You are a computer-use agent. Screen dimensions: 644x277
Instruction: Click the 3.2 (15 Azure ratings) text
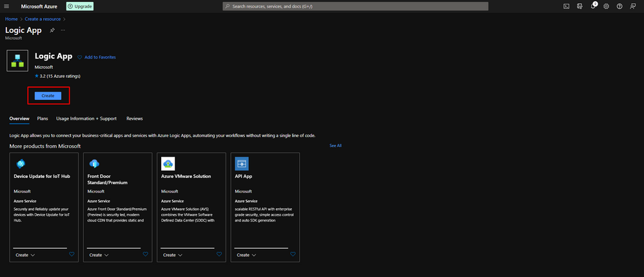click(x=60, y=76)
